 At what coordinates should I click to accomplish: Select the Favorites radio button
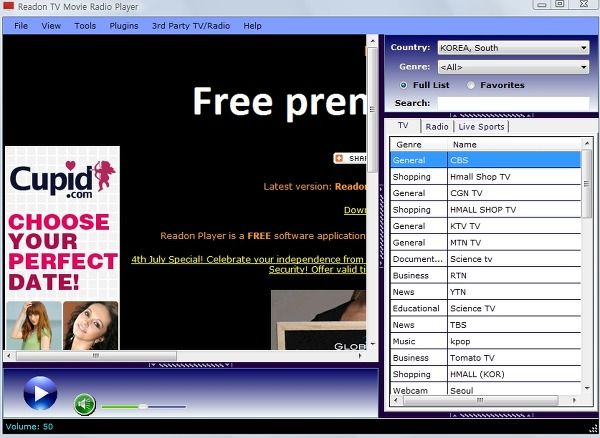pyautogui.click(x=471, y=85)
